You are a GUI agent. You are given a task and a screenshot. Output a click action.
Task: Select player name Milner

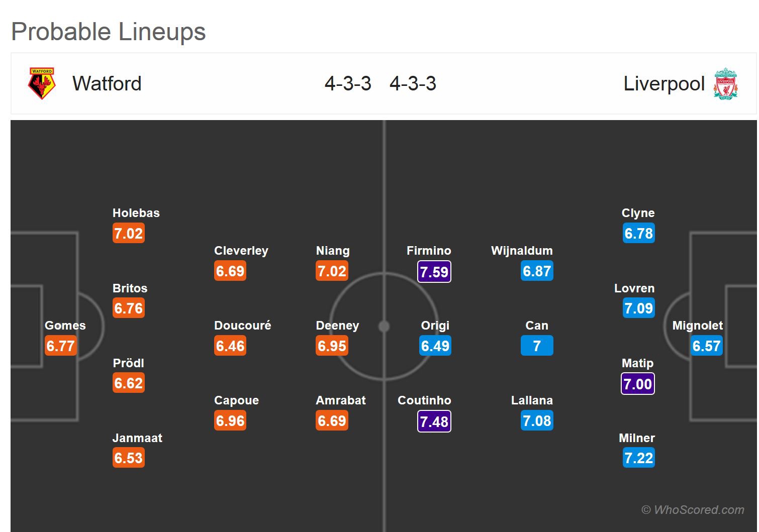[636, 438]
